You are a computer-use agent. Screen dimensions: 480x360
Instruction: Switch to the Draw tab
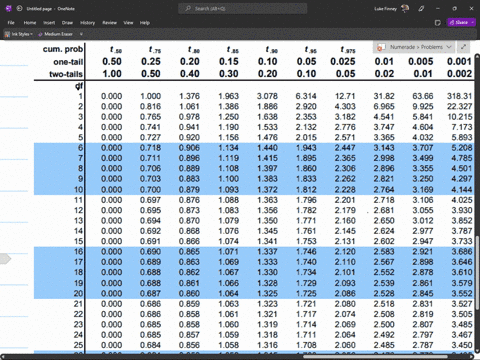tap(67, 23)
